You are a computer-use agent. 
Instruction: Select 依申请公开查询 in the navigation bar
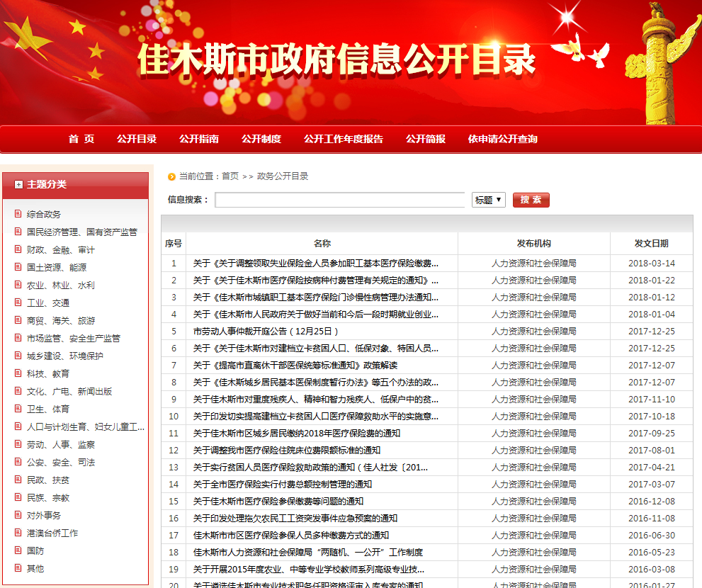point(502,139)
